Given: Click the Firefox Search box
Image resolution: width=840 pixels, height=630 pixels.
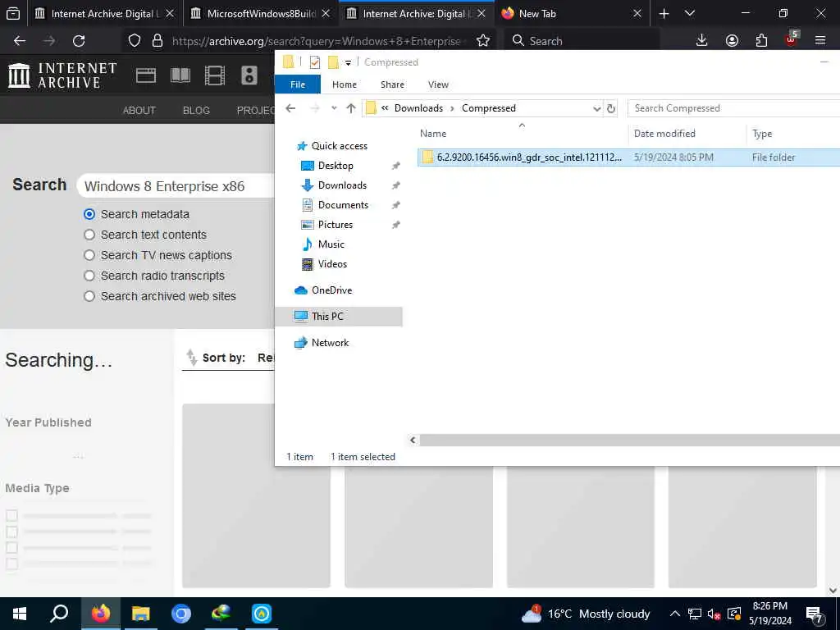Looking at the screenshot, I should 582,41.
